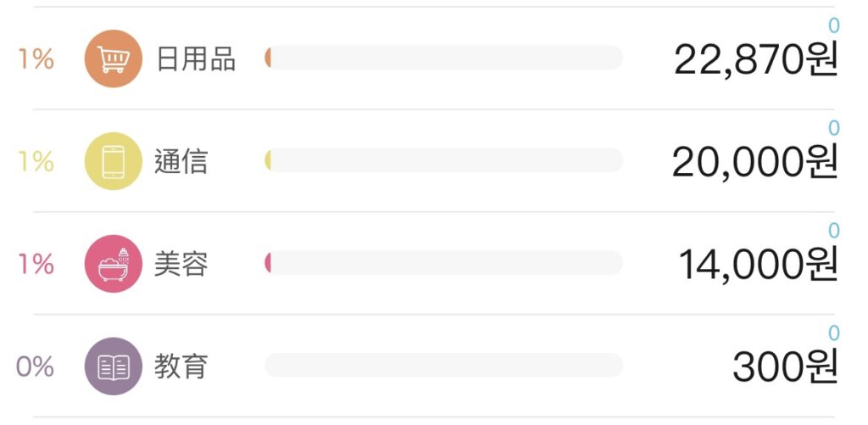Tap the orange shopping cart icon
Image resolution: width=868 pixels, height=425 pixels.
pyautogui.click(x=114, y=59)
